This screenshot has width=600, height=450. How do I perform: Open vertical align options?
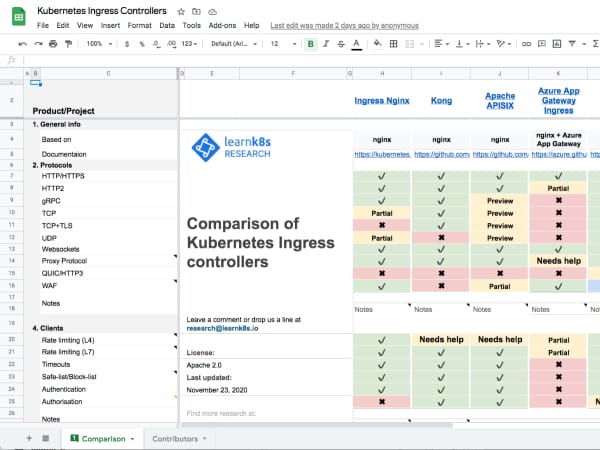(x=462, y=44)
